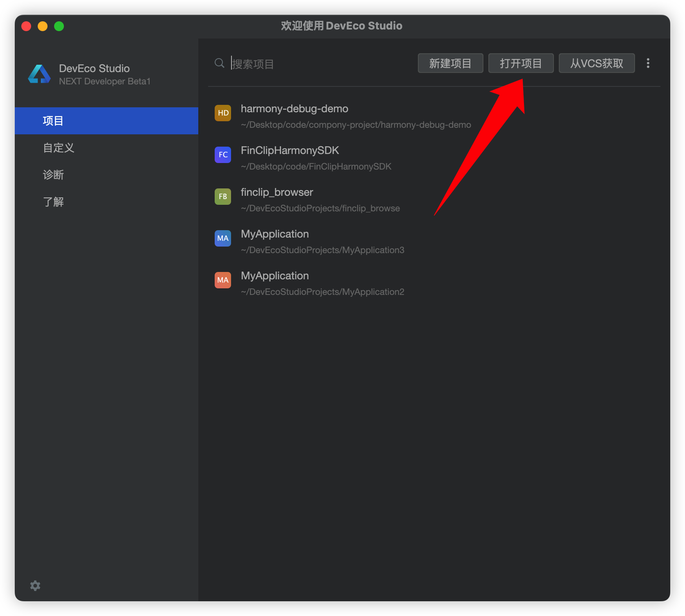
Task: Open settings via the gear icon
Action: coord(35,586)
